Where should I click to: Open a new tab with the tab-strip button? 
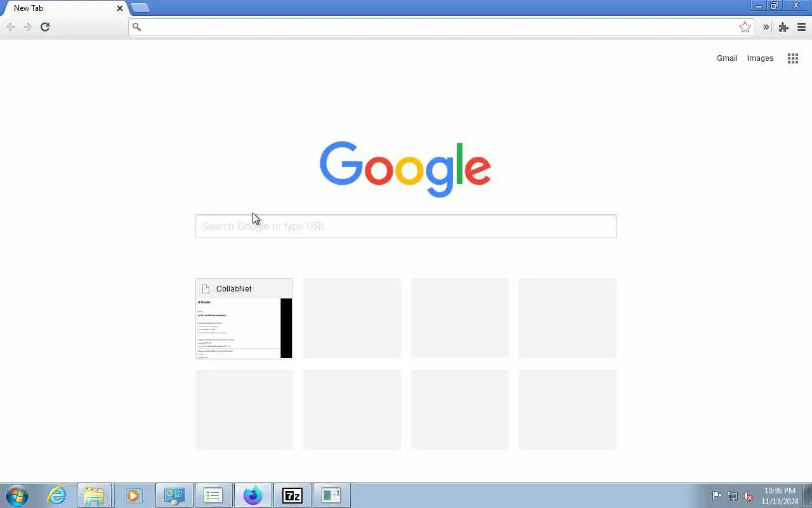point(140,8)
